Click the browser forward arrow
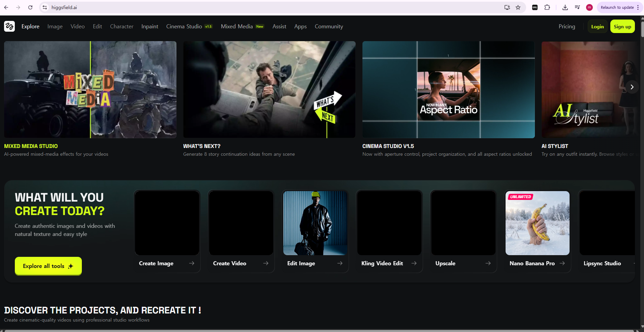This screenshot has height=332, width=644. pos(18,7)
